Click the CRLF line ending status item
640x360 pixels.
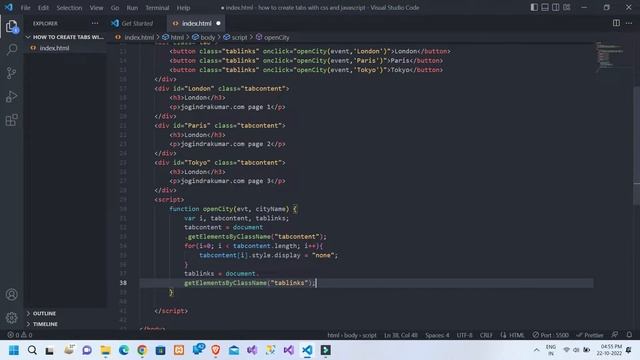coord(486,335)
